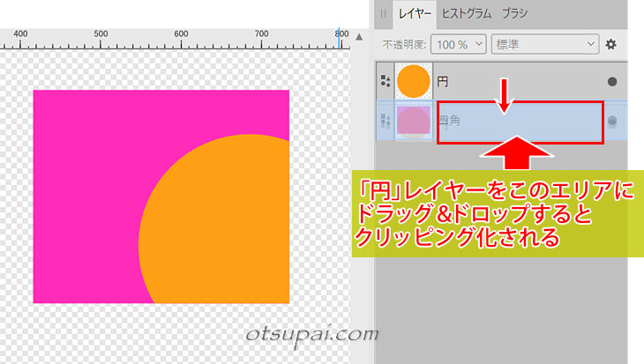This screenshot has height=364, width=644.
Task: Select the 四角 layer by its name
Action: click(449, 122)
